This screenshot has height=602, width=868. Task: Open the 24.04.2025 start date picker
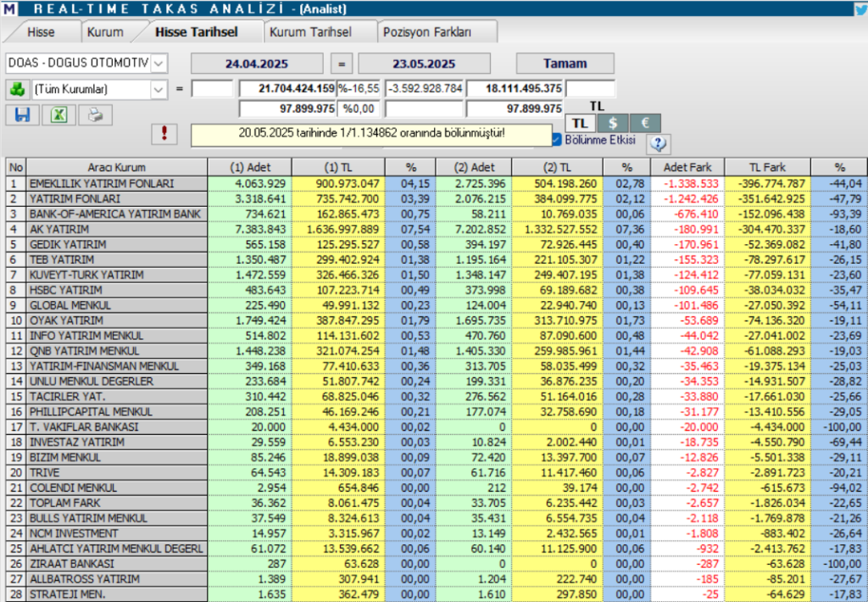pos(257,64)
